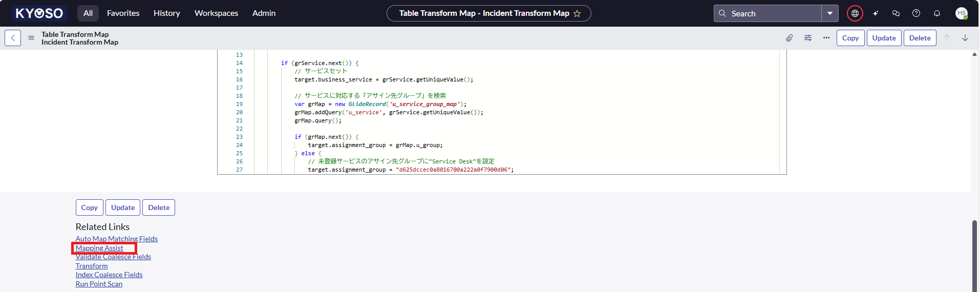980x292 pixels.
Task: Click the attachments paperclip icon
Action: (790, 38)
